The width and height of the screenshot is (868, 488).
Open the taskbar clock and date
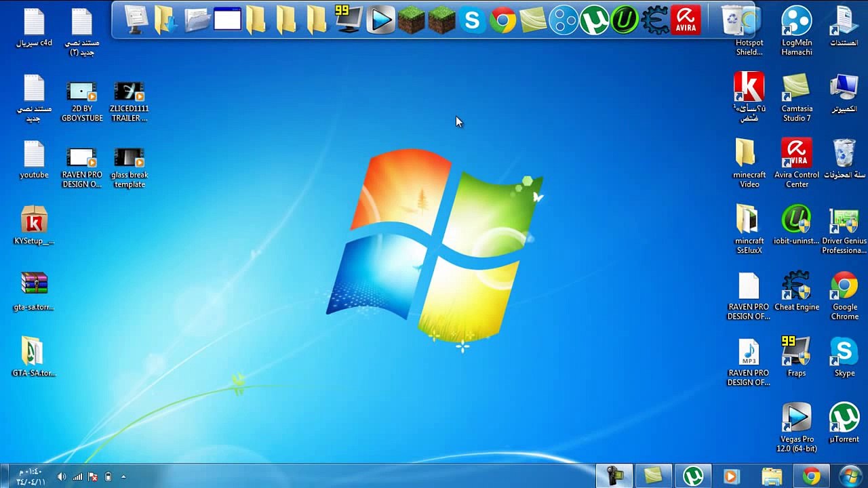[x=31, y=476]
